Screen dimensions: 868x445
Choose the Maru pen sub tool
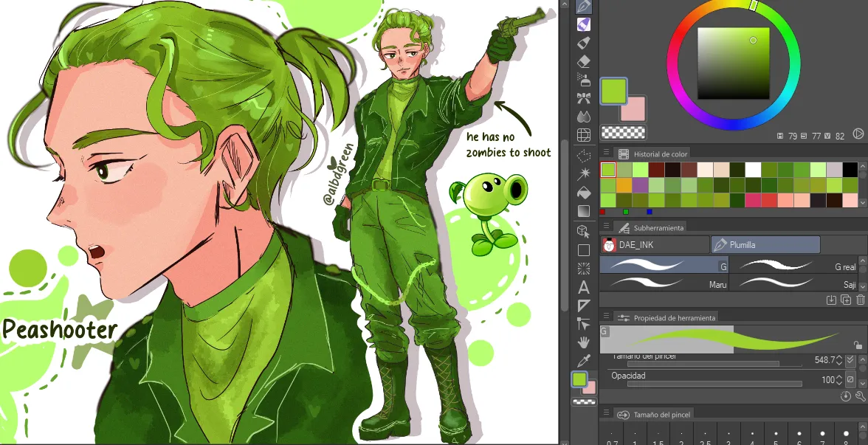coord(664,283)
